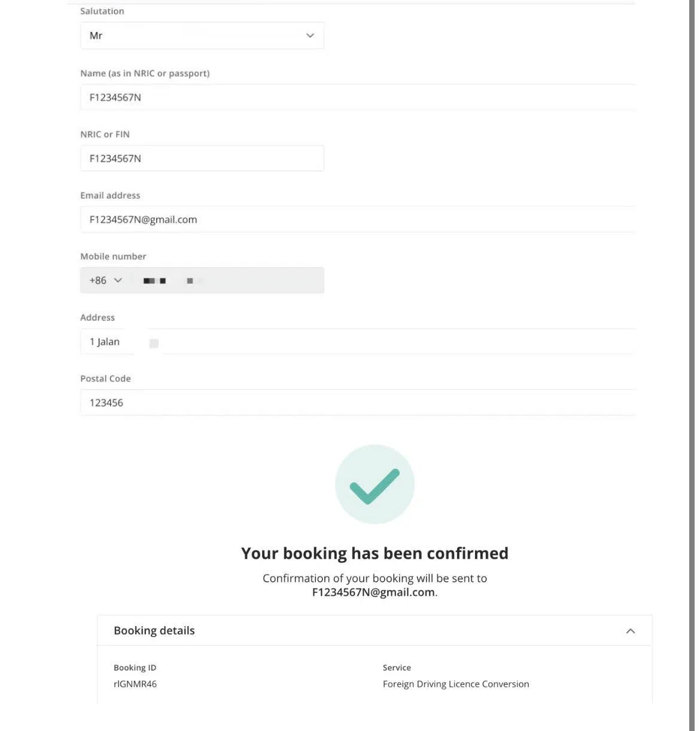Click the 'Booking ID' label

(135, 668)
